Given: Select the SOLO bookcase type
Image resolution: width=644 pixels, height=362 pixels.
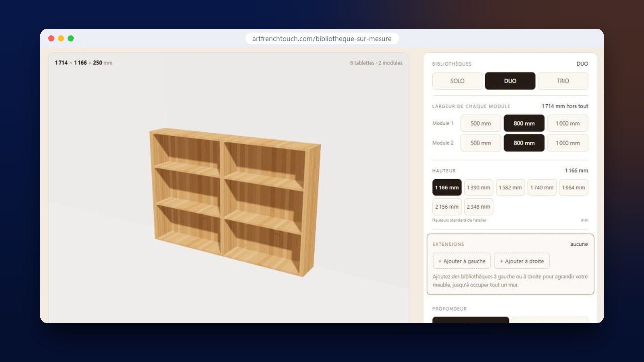Looking at the screenshot, I should (x=457, y=81).
